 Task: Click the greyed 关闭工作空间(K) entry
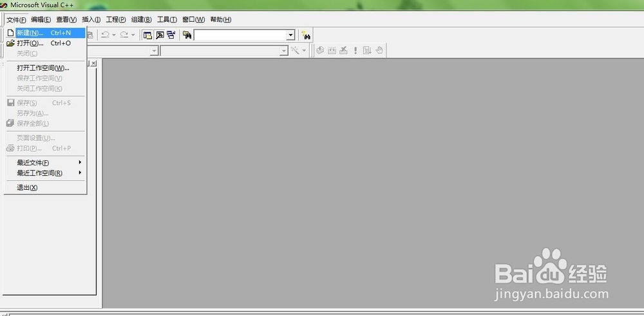coord(45,89)
